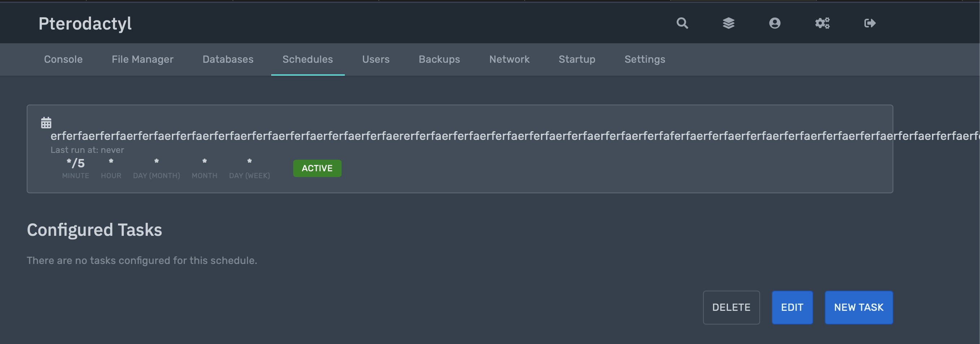Click the MONTH cron label
The width and height of the screenshot is (980, 344).
click(204, 176)
